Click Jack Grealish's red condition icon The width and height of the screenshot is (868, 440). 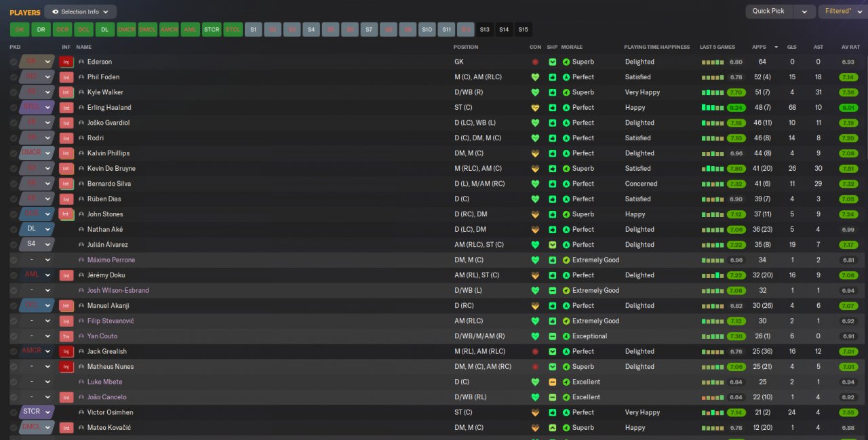click(x=535, y=351)
